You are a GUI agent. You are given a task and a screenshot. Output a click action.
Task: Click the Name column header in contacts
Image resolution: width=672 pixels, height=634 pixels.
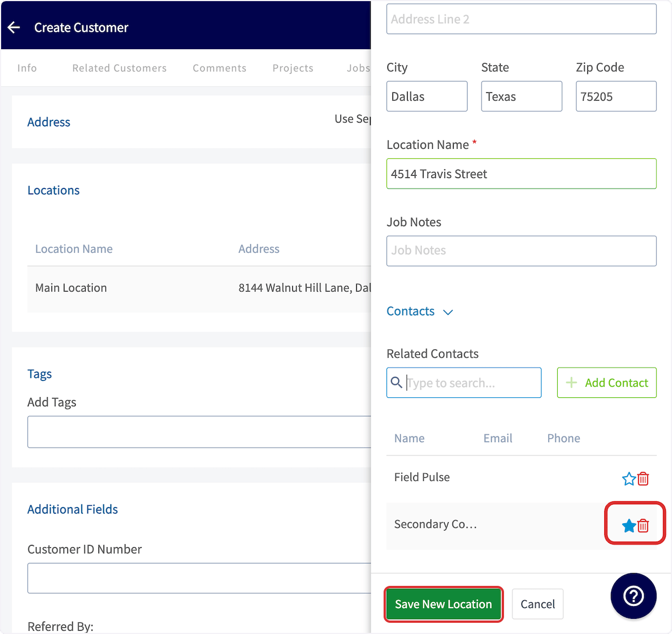point(409,438)
